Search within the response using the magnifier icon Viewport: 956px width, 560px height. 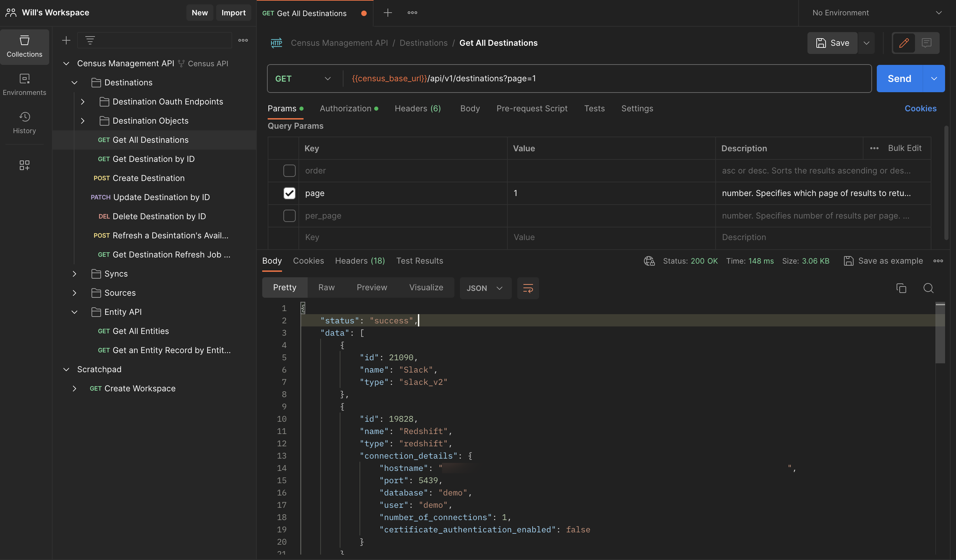[x=929, y=288]
